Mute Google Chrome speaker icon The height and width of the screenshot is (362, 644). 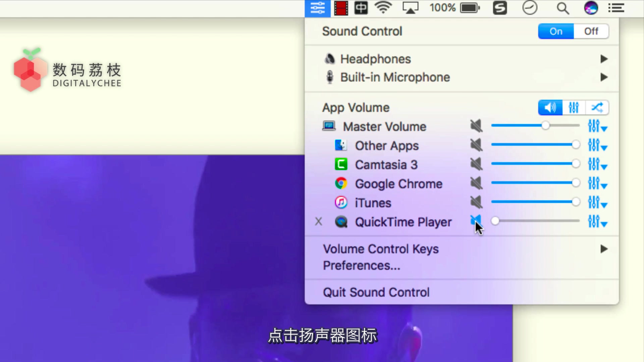point(476,183)
